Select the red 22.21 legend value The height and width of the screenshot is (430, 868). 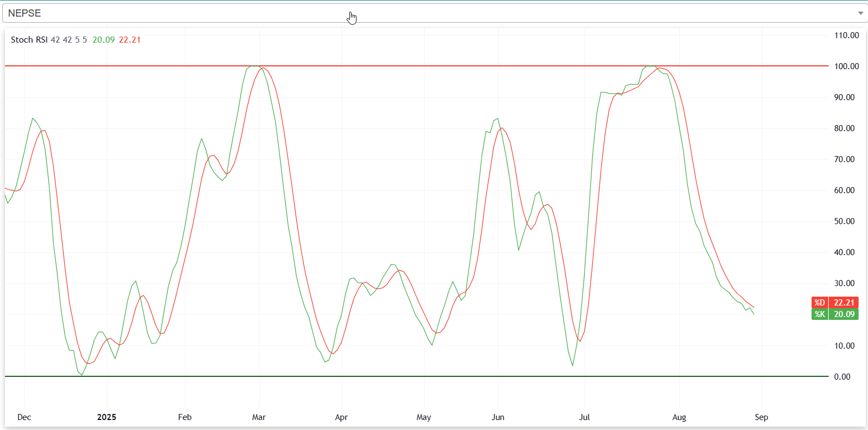pos(130,40)
